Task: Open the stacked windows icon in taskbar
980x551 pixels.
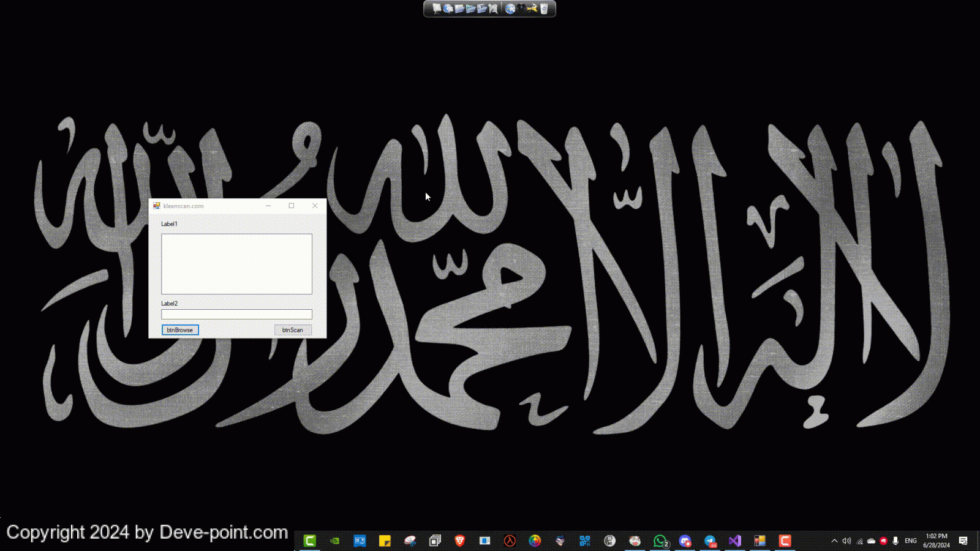Action: [435, 541]
